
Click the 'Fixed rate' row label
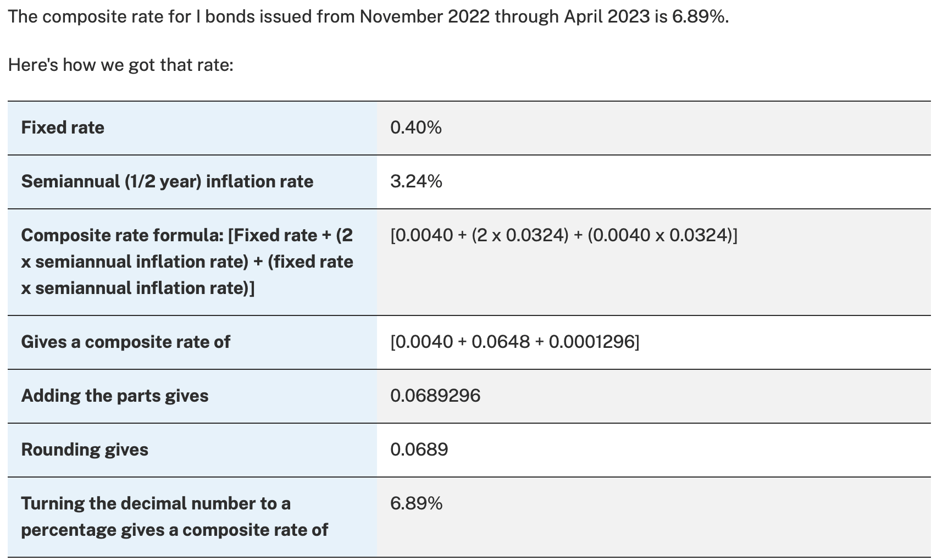63,127
